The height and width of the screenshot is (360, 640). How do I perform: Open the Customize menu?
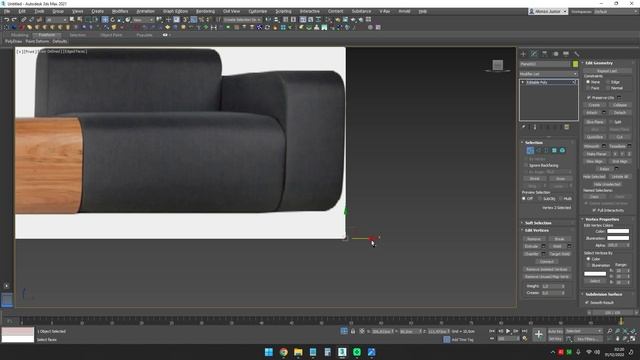(258, 11)
